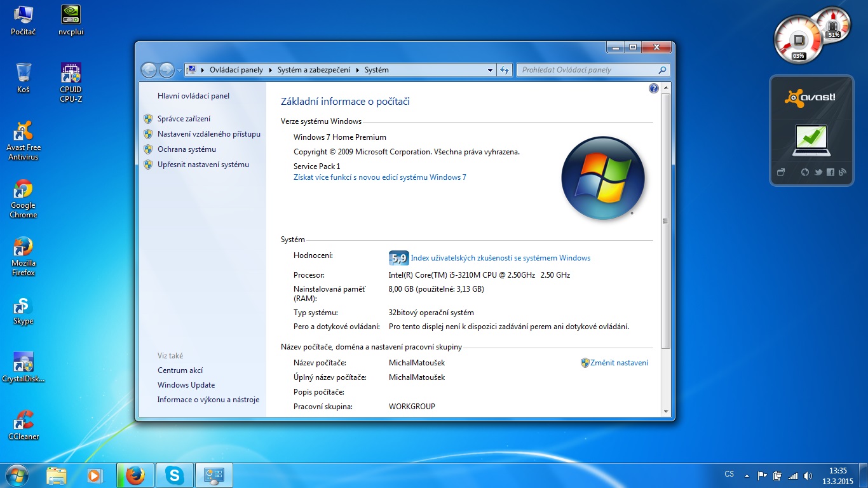Screen dimensions: 868x488
Task: Click Systém a zabezpečení breadcrumb item
Action: 313,70
